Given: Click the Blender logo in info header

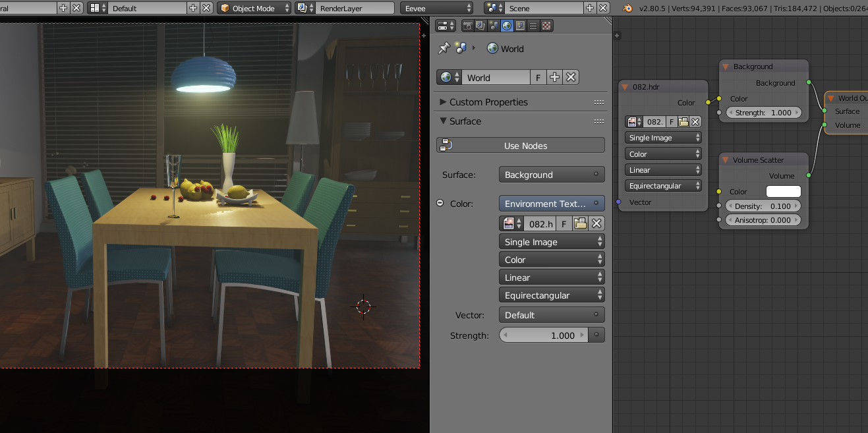Looking at the screenshot, I should pos(628,8).
